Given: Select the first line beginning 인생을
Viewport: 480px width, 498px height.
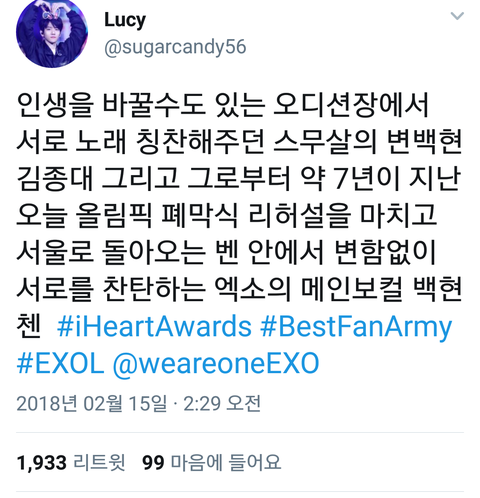Looking at the screenshot, I should [223, 105].
